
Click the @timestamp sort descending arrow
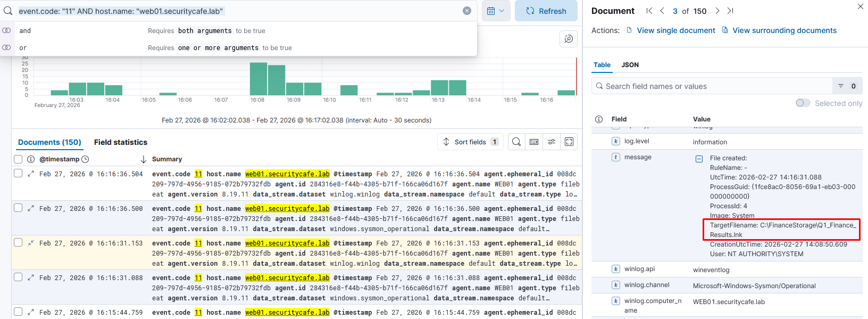coord(143,159)
